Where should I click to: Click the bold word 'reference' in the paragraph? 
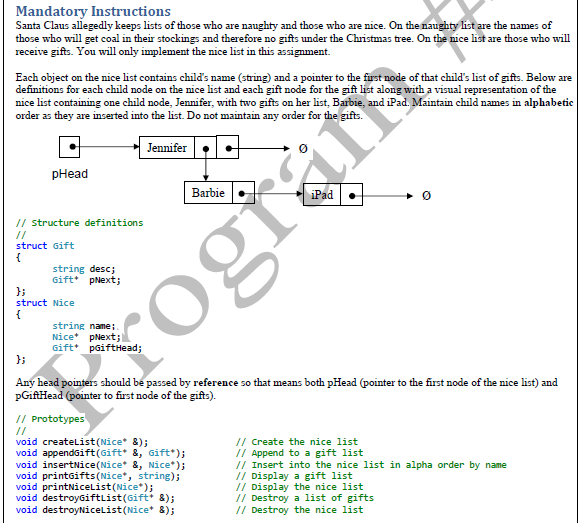pos(216,382)
